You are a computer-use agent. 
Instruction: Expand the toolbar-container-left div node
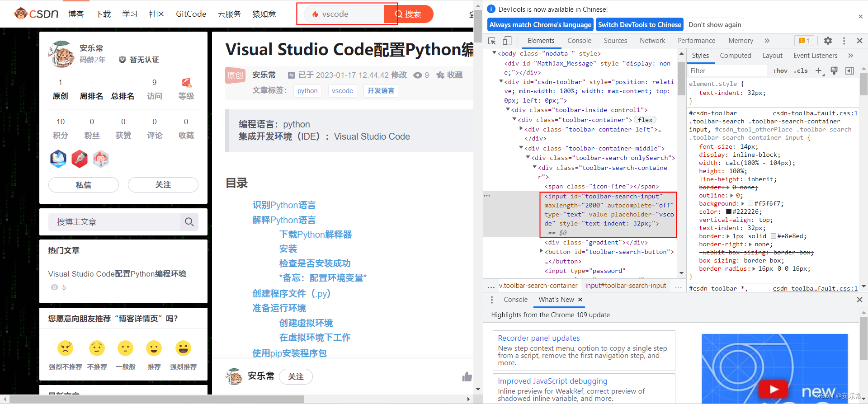click(x=521, y=129)
